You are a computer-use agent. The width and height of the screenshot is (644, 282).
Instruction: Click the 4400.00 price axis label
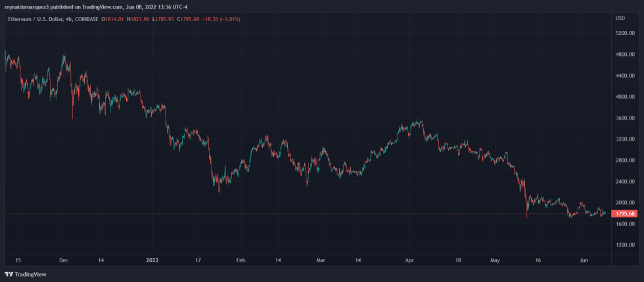pos(625,76)
